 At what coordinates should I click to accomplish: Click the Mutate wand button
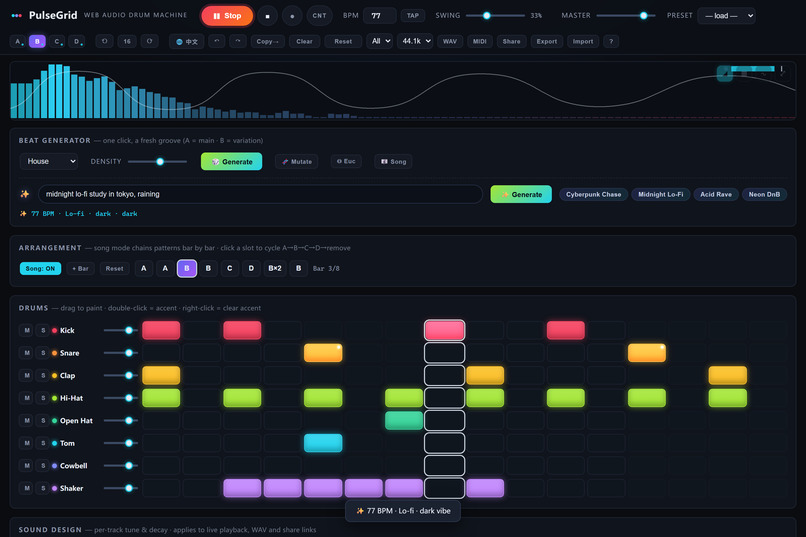297,161
